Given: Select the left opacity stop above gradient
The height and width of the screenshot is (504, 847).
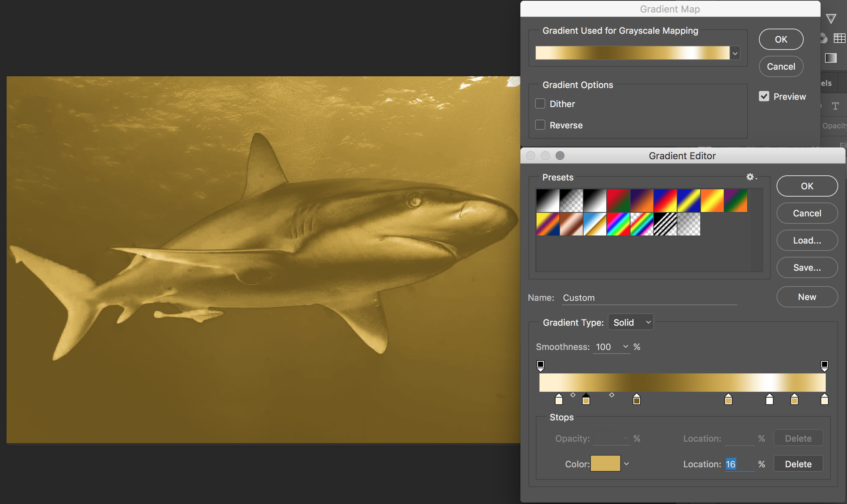Looking at the screenshot, I should click(541, 366).
